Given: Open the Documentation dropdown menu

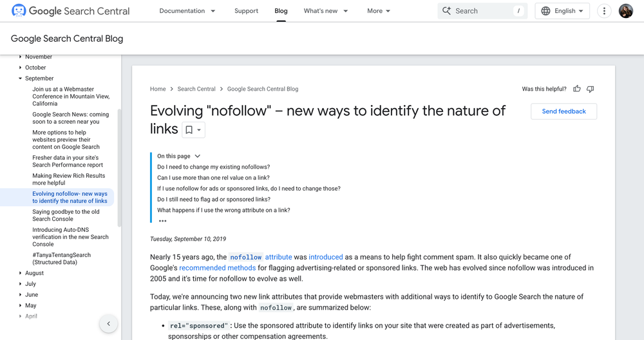Looking at the screenshot, I should 187,11.
